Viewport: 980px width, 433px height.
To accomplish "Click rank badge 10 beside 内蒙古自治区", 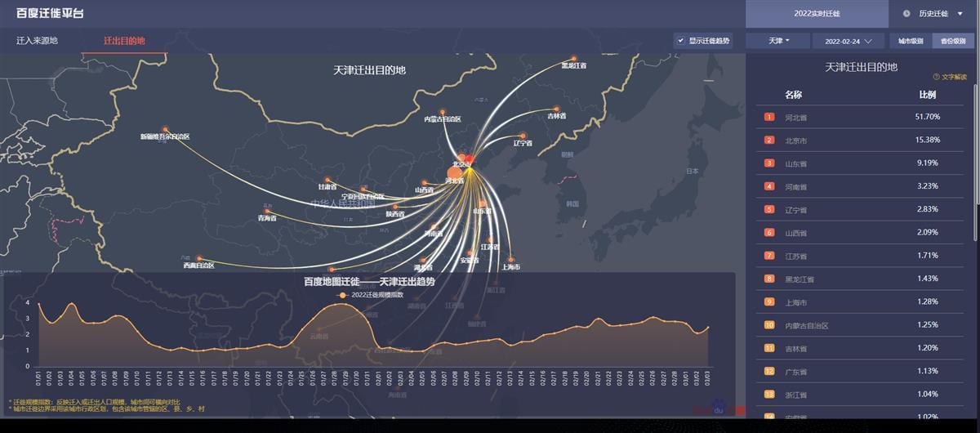I will pyautogui.click(x=768, y=325).
